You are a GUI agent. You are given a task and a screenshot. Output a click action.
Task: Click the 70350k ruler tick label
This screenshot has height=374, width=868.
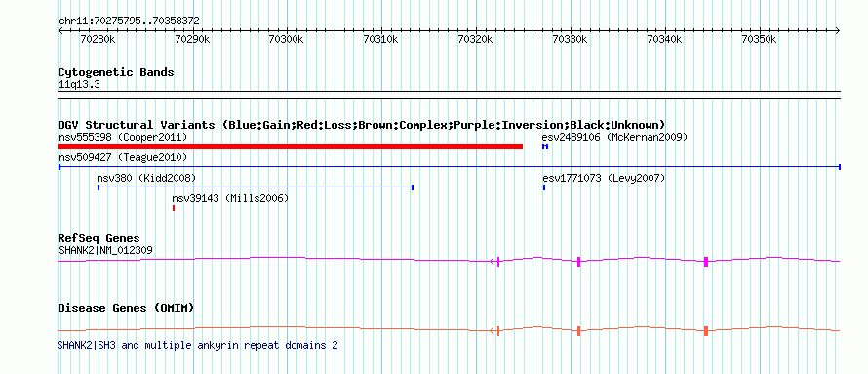[x=760, y=39]
